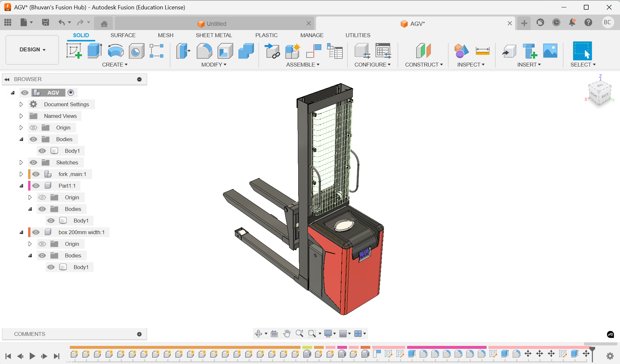This screenshot has width=620, height=364.
Task: Collapse the BROWSER panel arrows
Action: click(x=7, y=79)
